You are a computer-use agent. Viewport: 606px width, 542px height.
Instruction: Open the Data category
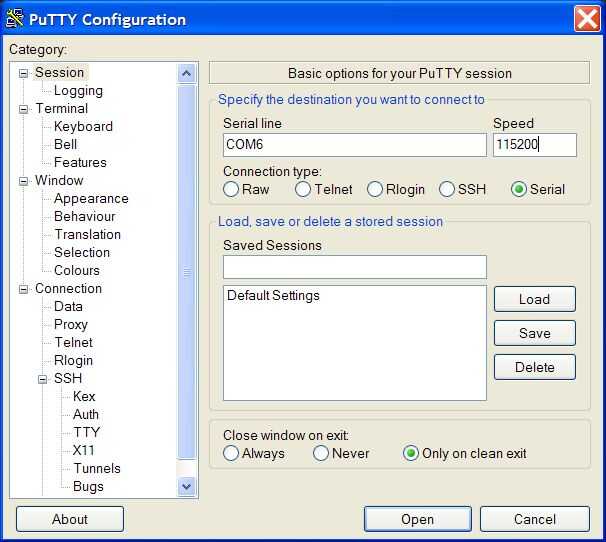point(68,306)
